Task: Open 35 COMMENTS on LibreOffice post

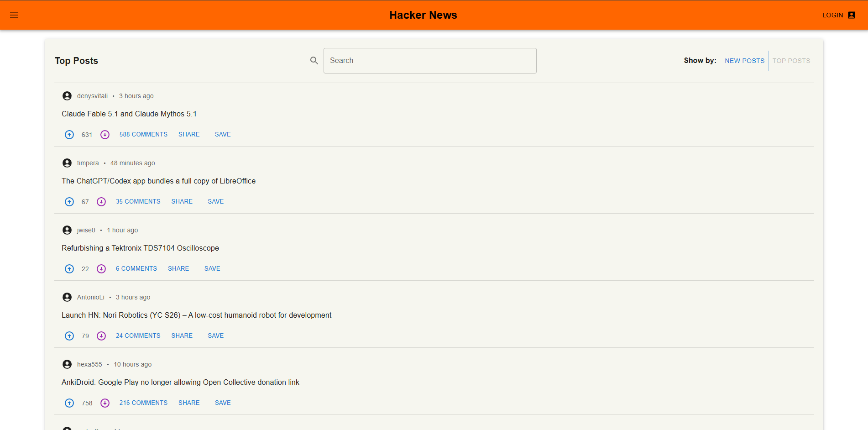Action: [x=138, y=202]
